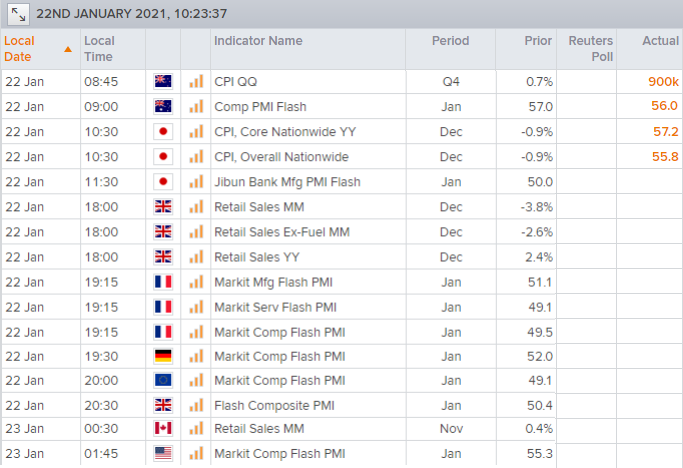Viewport: 683px width, 468px height.
Task: Sort by Indicator Name column header
Action: [x=258, y=41]
